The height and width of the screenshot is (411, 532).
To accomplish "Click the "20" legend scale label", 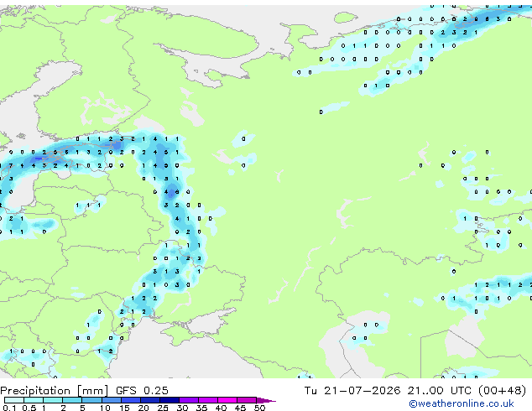I will 143,408.
